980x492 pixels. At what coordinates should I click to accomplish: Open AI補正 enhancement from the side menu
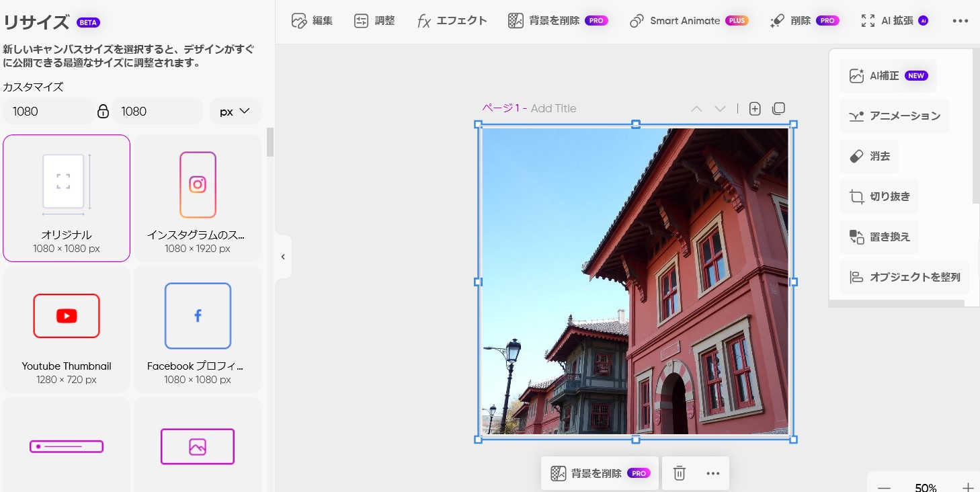[x=888, y=76]
